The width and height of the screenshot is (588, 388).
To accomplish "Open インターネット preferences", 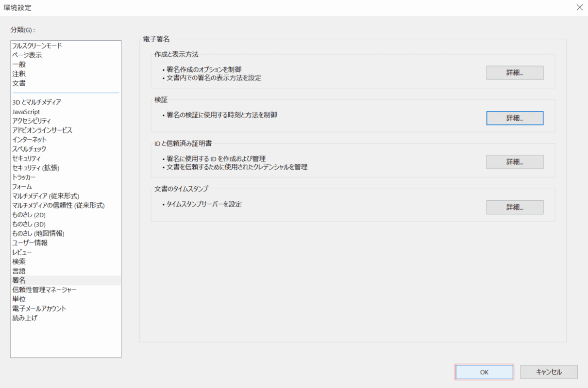I will coord(29,139).
